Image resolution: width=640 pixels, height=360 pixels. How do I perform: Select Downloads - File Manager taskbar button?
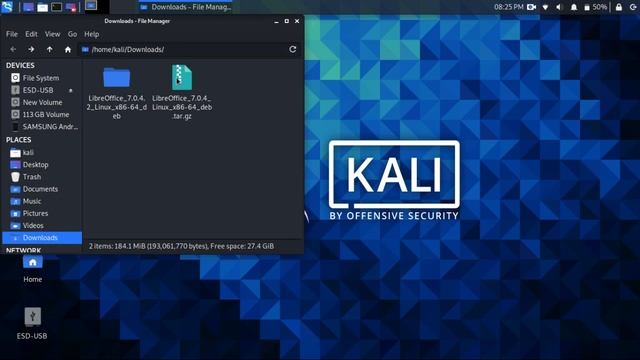(x=185, y=7)
